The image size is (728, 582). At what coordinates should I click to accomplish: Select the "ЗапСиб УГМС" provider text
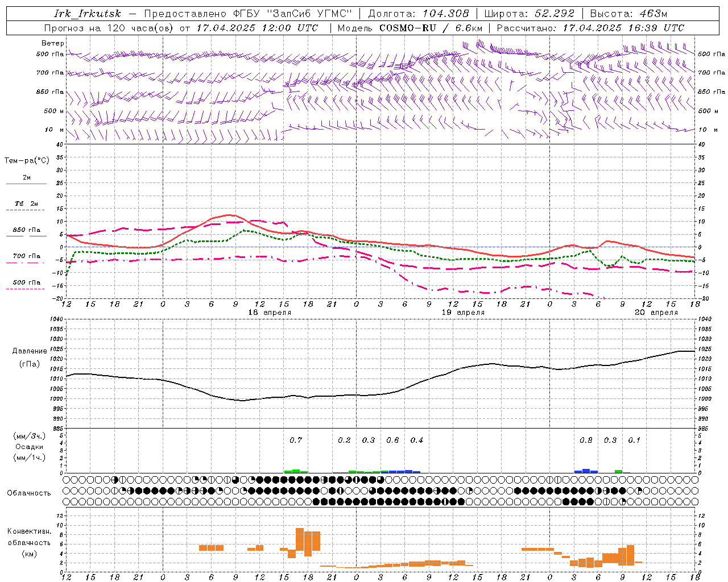point(309,14)
